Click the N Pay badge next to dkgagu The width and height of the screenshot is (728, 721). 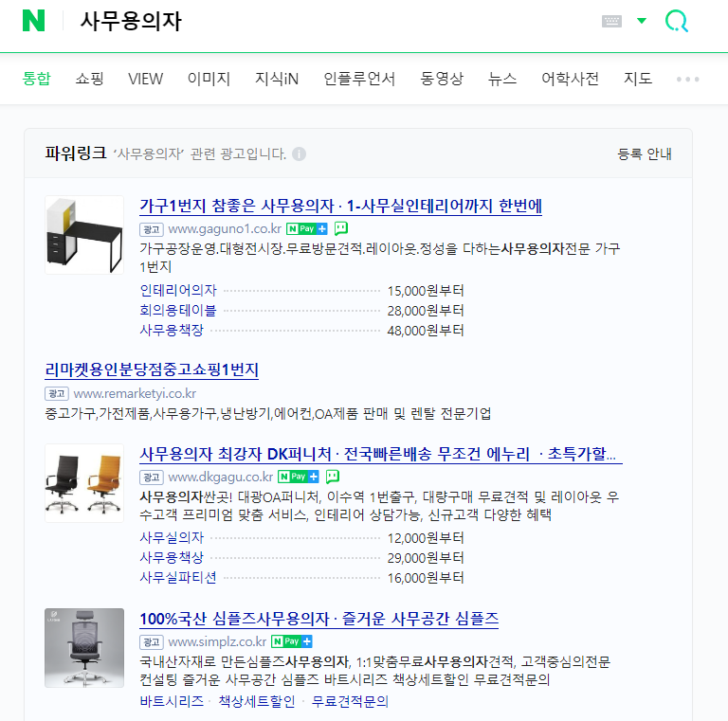tap(299, 477)
